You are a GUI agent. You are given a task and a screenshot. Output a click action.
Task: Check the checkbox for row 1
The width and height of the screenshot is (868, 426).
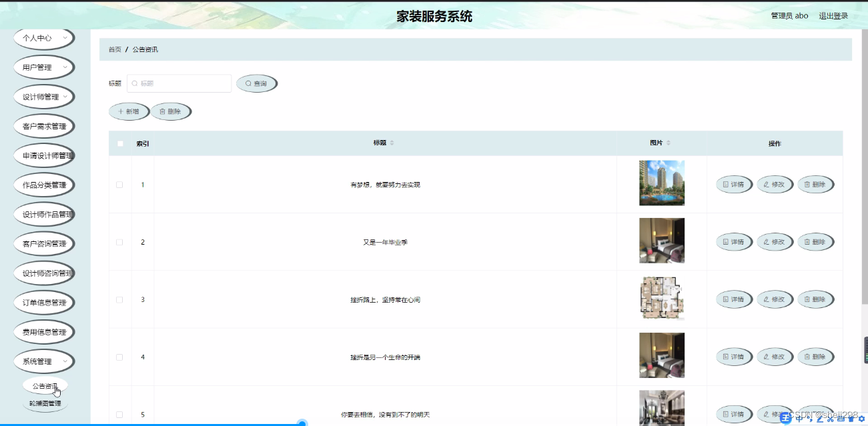(119, 184)
